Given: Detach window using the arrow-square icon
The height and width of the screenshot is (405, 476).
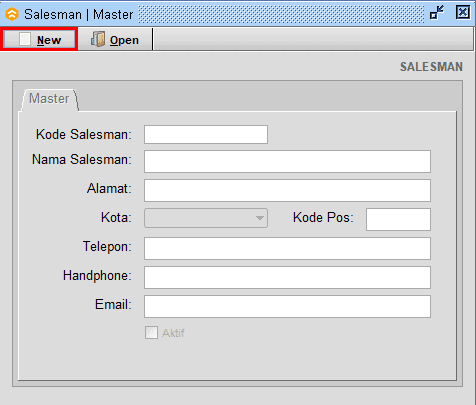Looking at the screenshot, I should point(437,13).
